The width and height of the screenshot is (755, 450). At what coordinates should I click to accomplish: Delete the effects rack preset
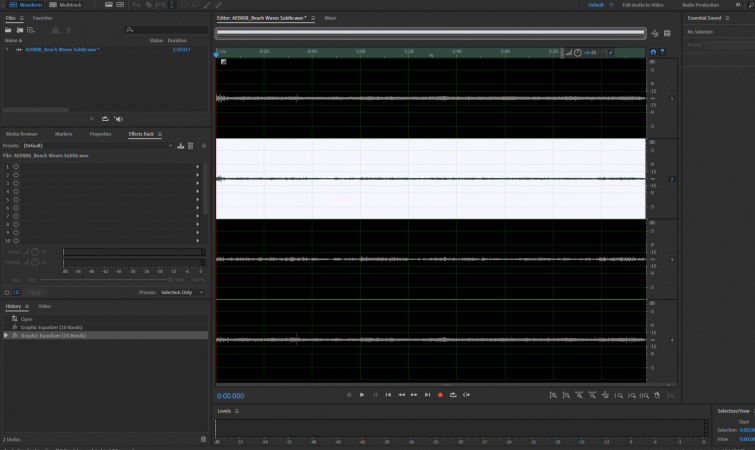click(x=191, y=146)
